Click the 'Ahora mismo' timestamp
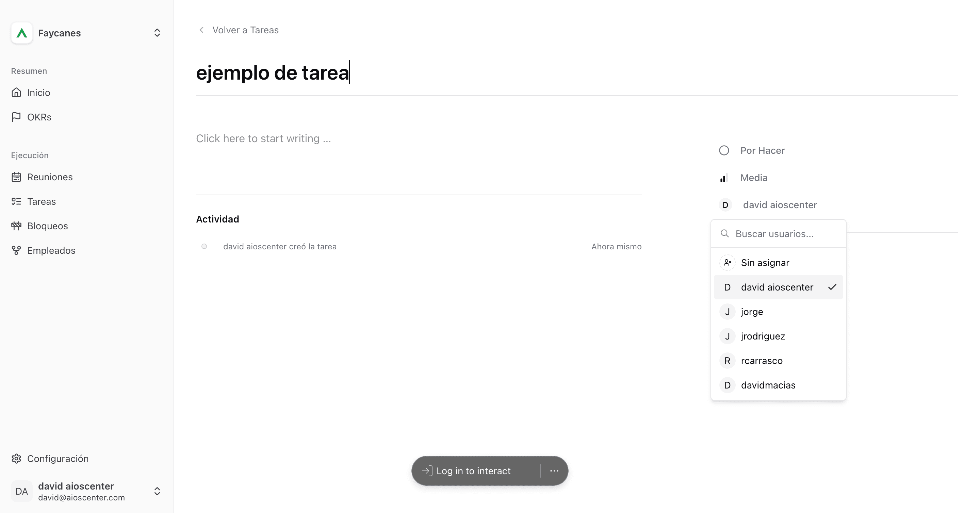The width and height of the screenshot is (980, 513). coord(616,246)
